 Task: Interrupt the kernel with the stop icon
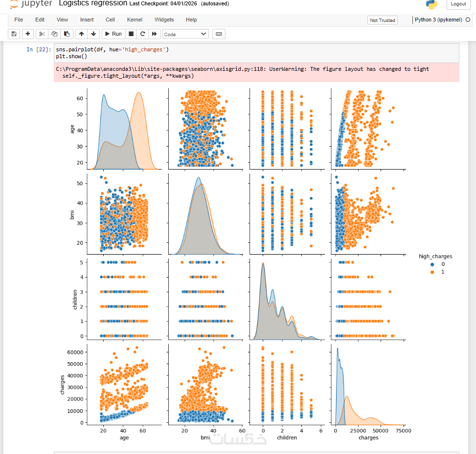click(x=131, y=34)
